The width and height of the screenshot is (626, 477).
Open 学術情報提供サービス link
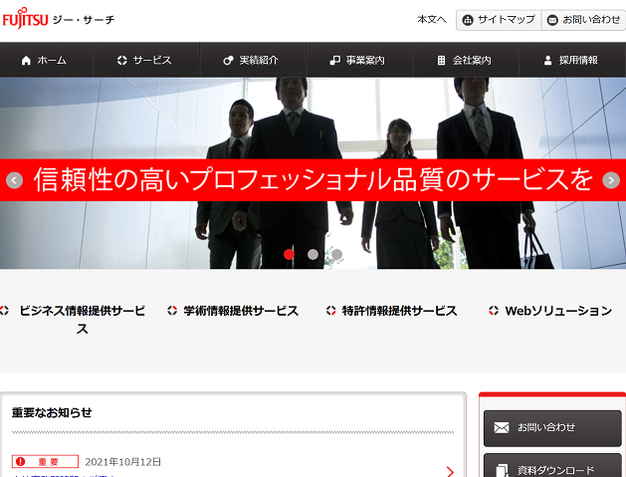[x=241, y=311]
